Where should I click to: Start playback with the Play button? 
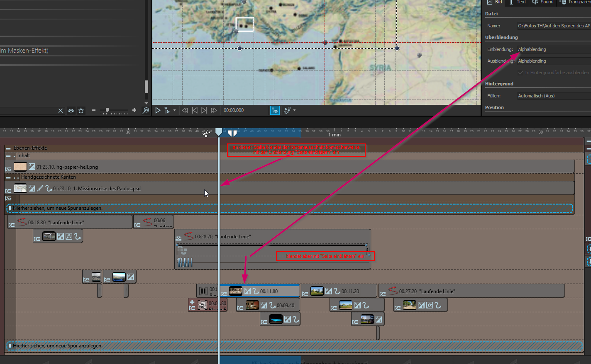click(158, 110)
